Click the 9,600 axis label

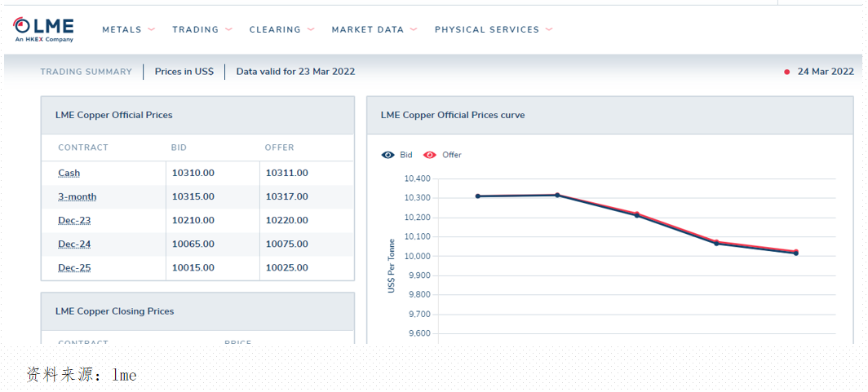[x=420, y=334]
